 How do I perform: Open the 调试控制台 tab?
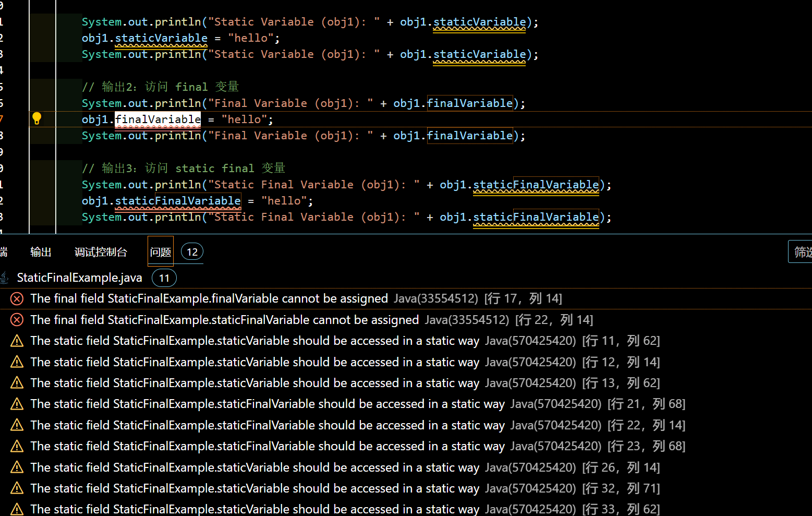(101, 252)
